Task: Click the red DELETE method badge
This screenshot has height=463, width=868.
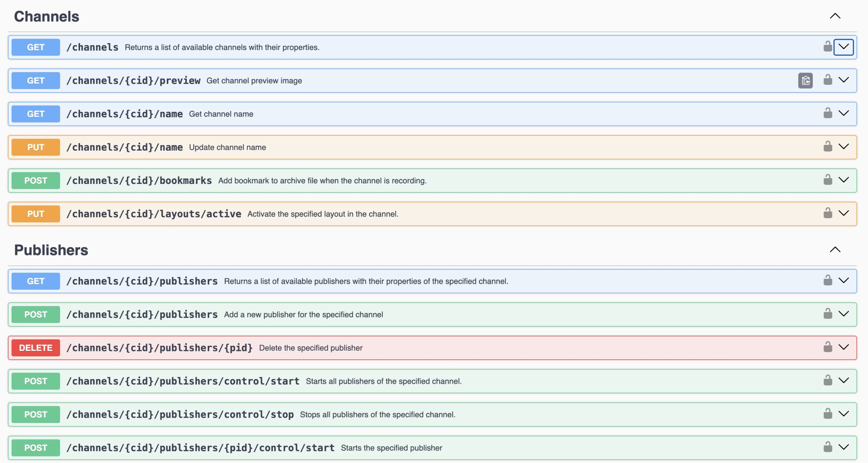Action: click(x=36, y=348)
